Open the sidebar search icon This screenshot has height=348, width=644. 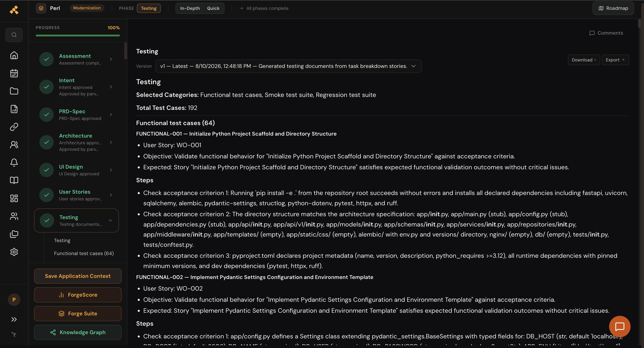point(14,35)
